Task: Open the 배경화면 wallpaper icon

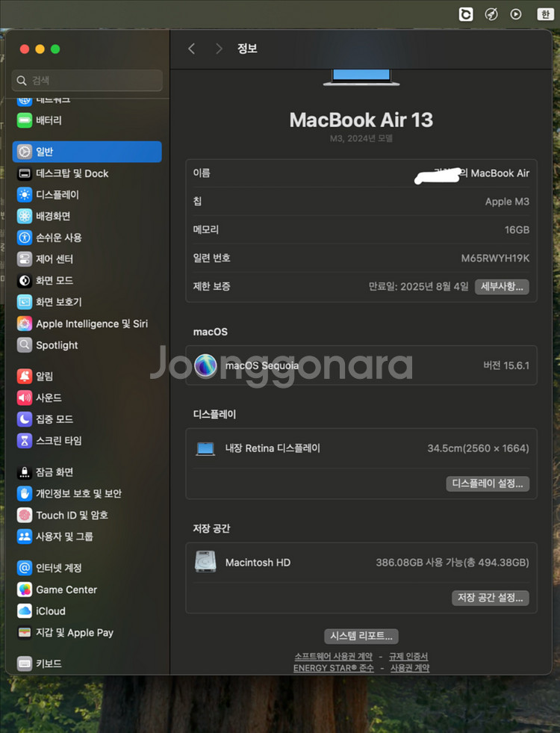Action: [25, 216]
